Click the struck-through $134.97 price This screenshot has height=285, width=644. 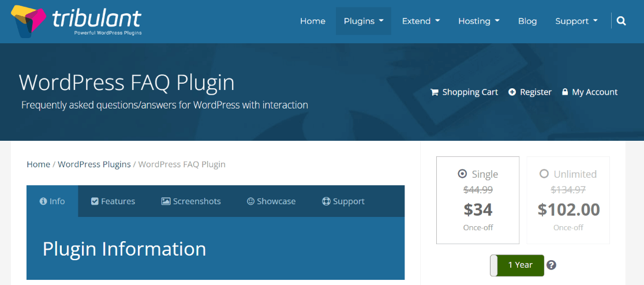[568, 190]
